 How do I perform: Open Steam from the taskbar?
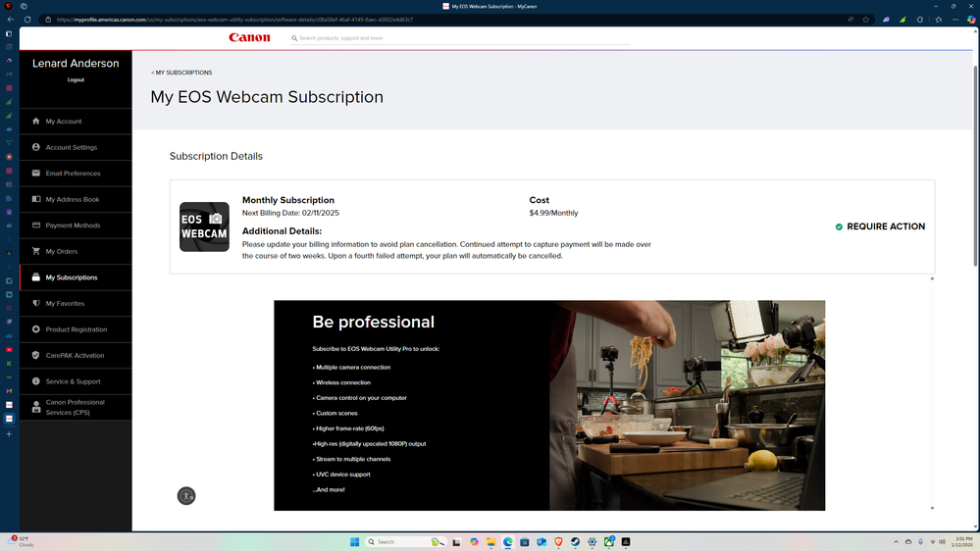(x=575, y=541)
